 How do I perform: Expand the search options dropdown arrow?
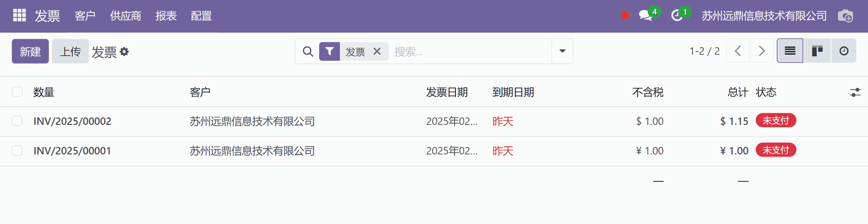tap(562, 51)
